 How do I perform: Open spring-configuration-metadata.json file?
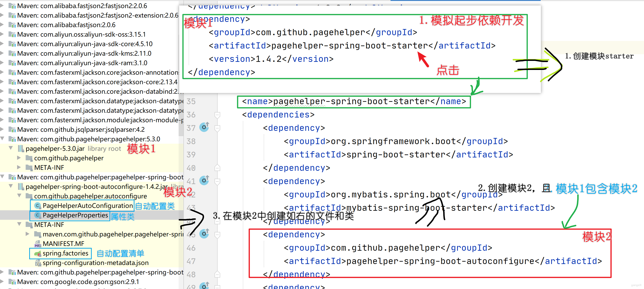96,263
